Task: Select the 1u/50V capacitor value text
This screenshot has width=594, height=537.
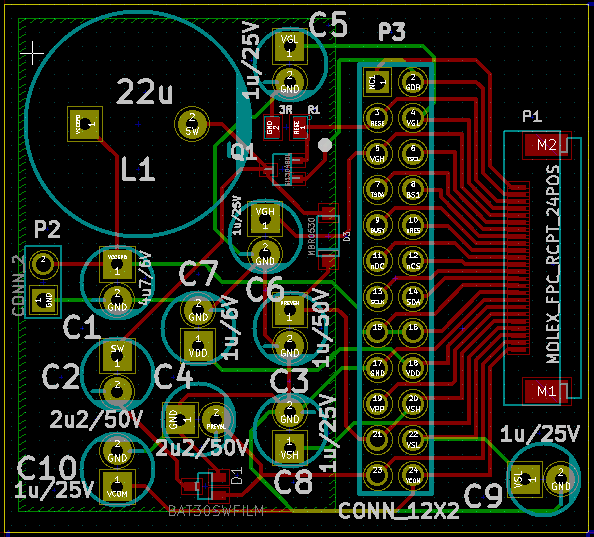Action: coord(322,328)
